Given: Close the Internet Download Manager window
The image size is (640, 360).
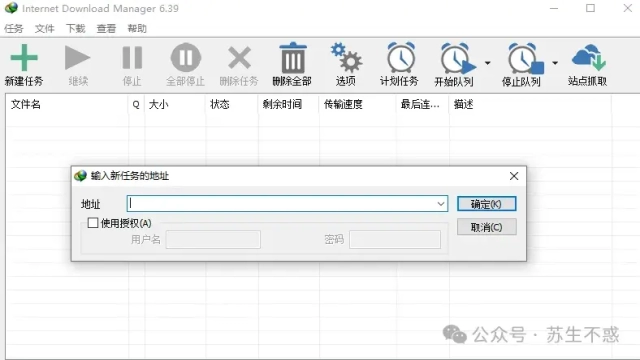Looking at the screenshot, I should coord(628,8).
